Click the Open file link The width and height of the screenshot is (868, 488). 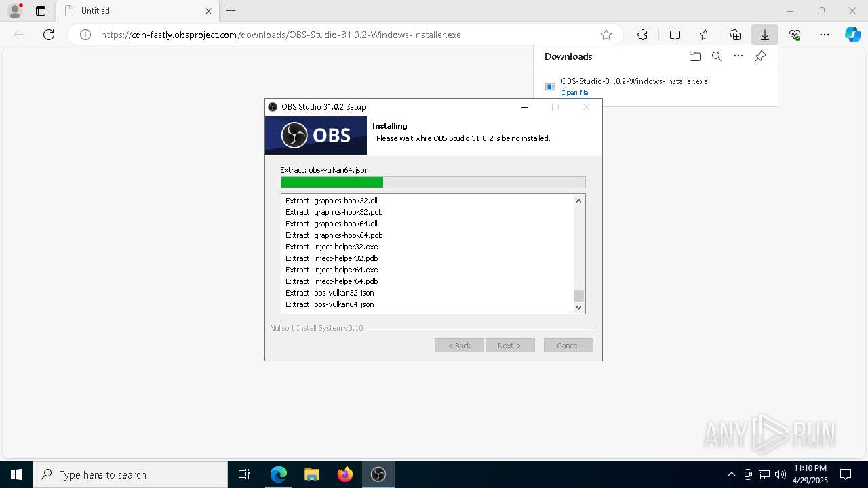coord(574,93)
